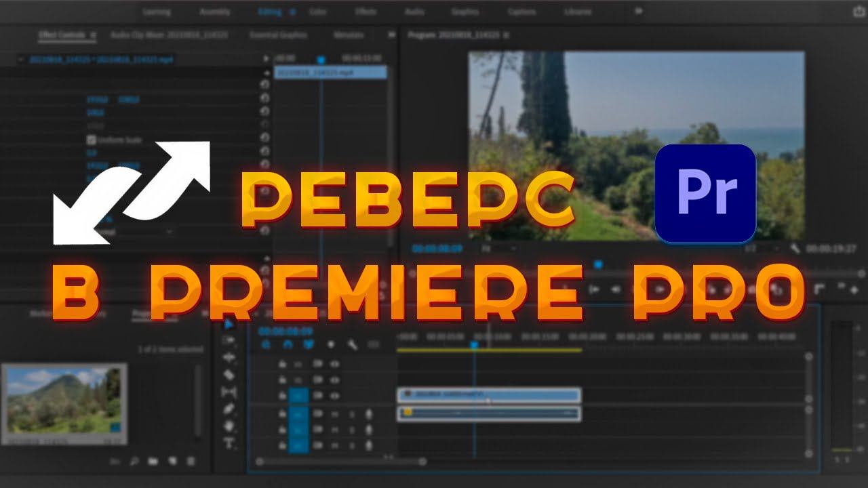Toggle the Effect Controls timeline view arrow
This screenshot has width=868, height=488.
[x=267, y=60]
